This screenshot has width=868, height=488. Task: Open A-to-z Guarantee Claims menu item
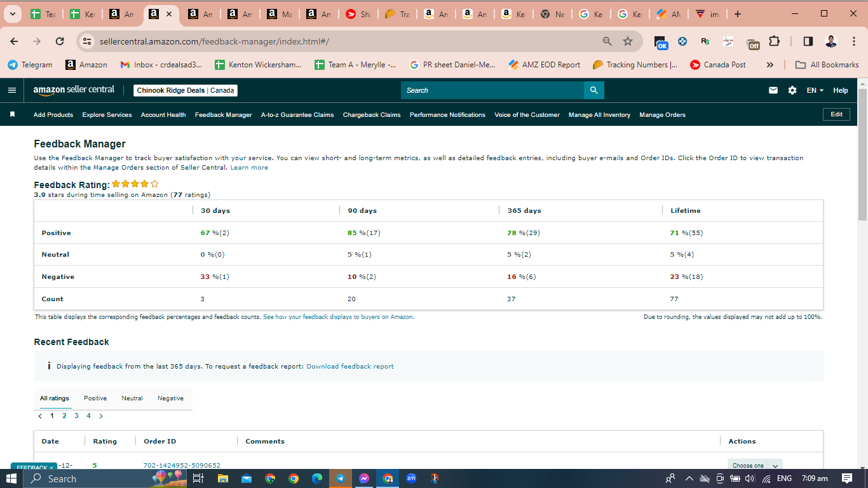point(297,115)
